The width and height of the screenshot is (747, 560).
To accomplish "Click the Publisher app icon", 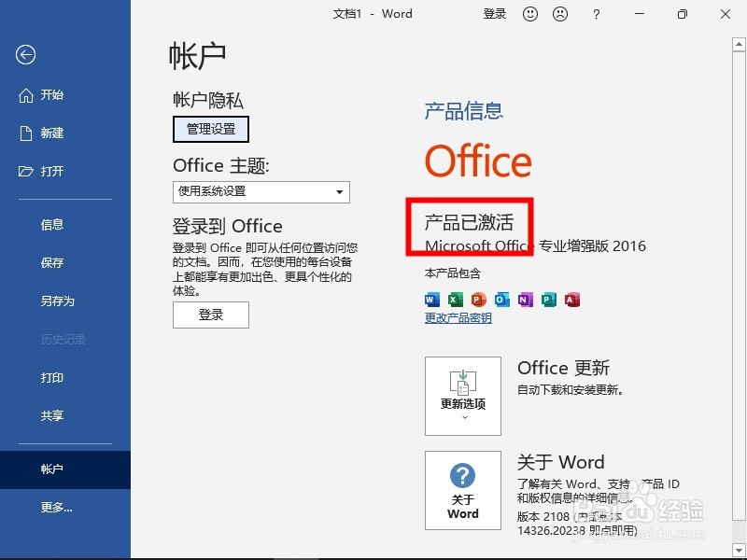I will [x=549, y=300].
